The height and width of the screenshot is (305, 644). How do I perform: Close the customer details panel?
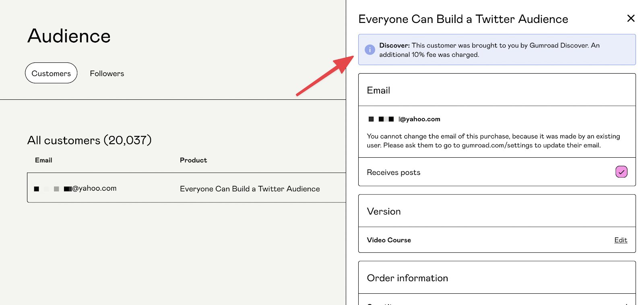631,19
